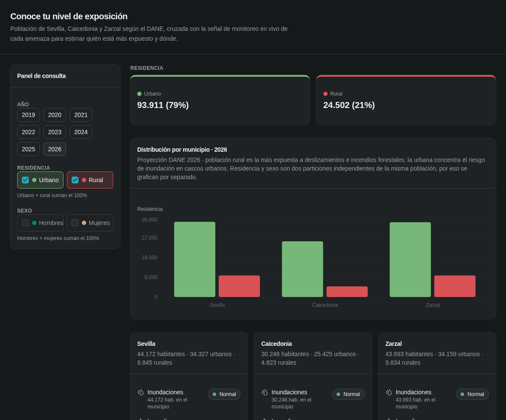Click "Distribución por municipio · 2026" heading
506x420 pixels.
coord(182,150)
